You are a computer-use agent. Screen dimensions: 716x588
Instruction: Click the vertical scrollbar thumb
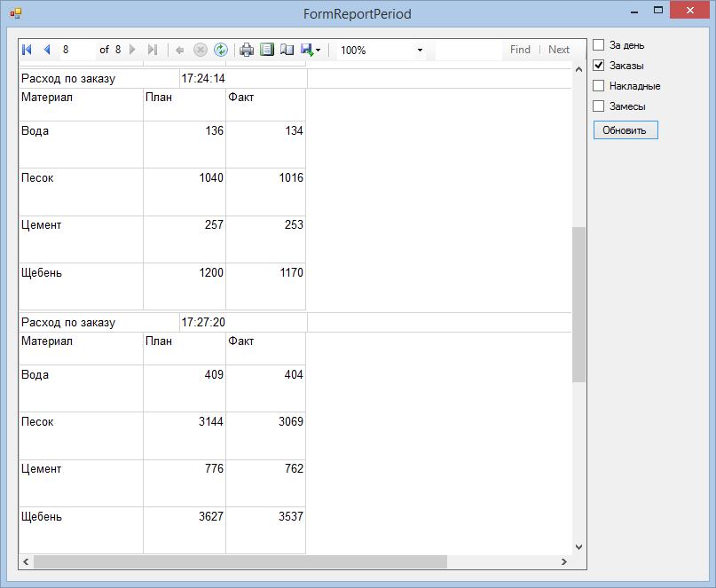click(x=578, y=304)
